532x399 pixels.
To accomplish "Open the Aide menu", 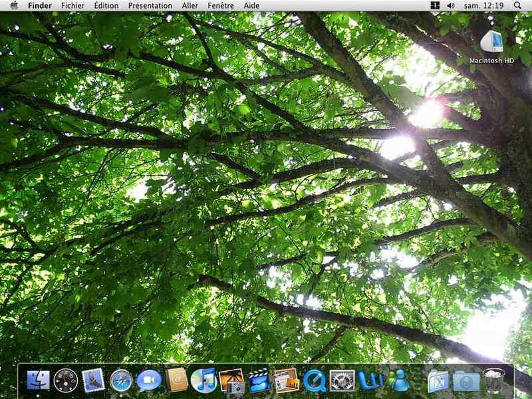I will coord(251,6).
